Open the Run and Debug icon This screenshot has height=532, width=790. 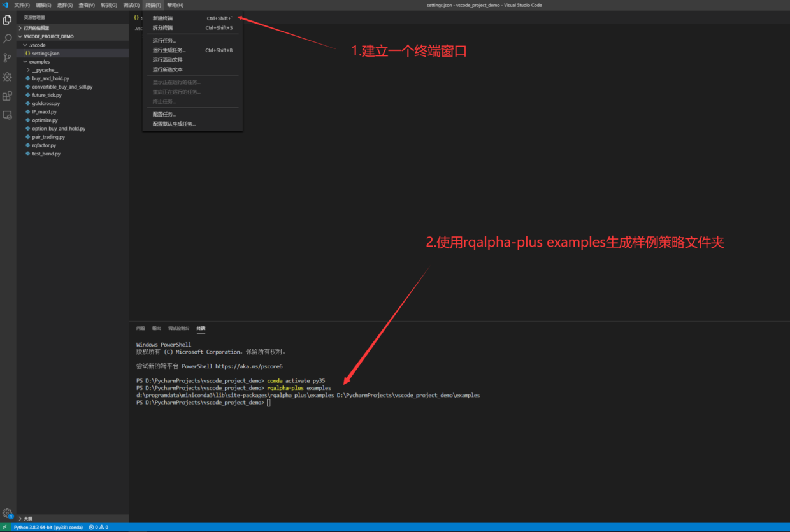7,76
